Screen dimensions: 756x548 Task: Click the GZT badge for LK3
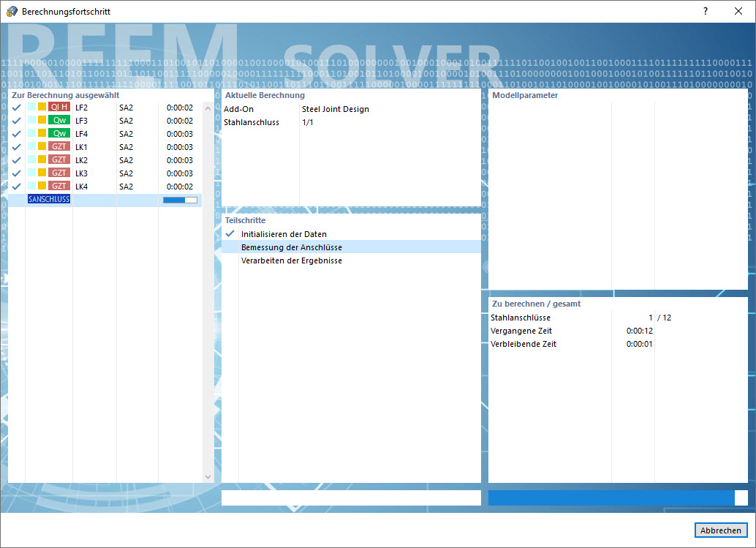[x=59, y=173]
